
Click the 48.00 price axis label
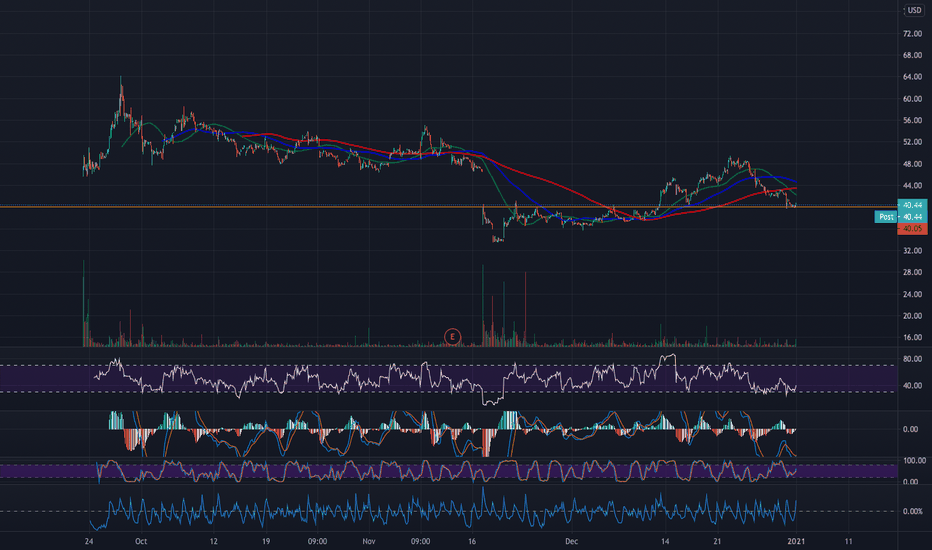click(x=912, y=164)
